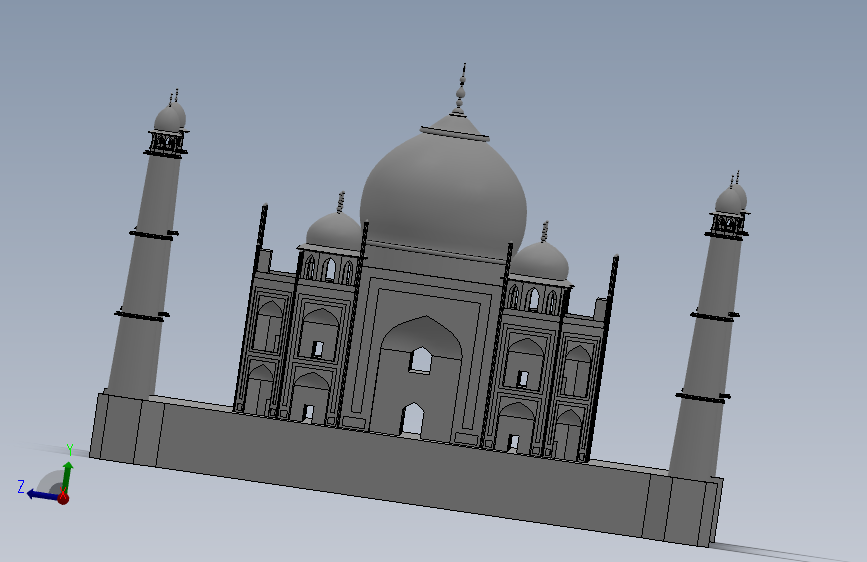The width and height of the screenshot is (867, 562).
Task: Select the finial spire atop the main dome
Action: tap(461, 90)
